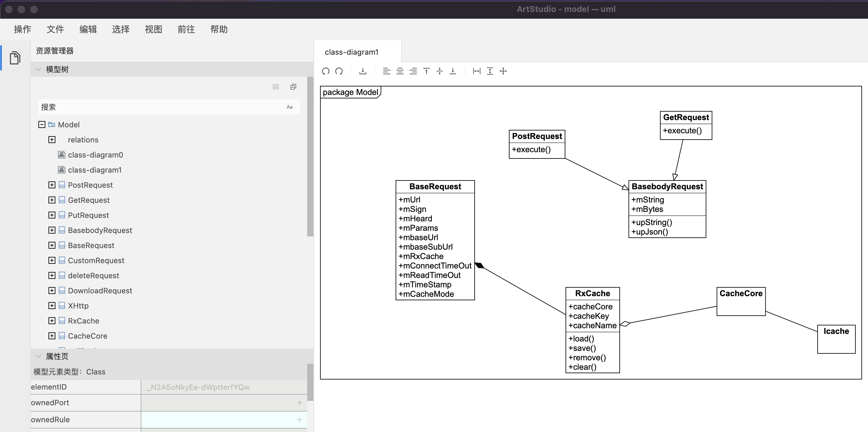This screenshot has height=432, width=868.
Task: Toggle the case-sensitive Aa search option
Action: (x=290, y=107)
